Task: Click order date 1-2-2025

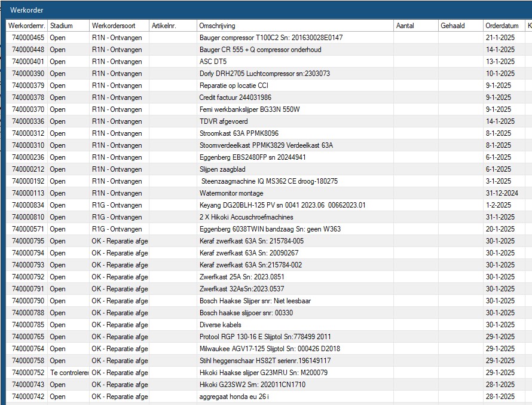Action: 499,205
